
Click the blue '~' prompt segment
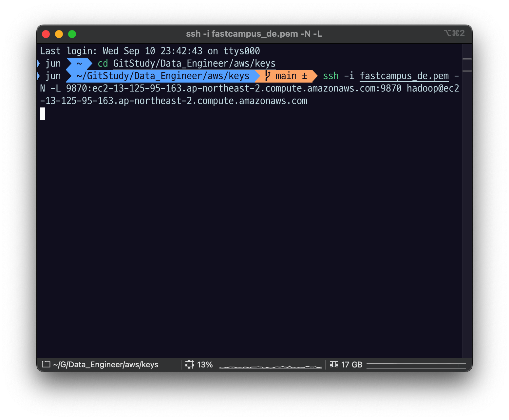pos(79,64)
